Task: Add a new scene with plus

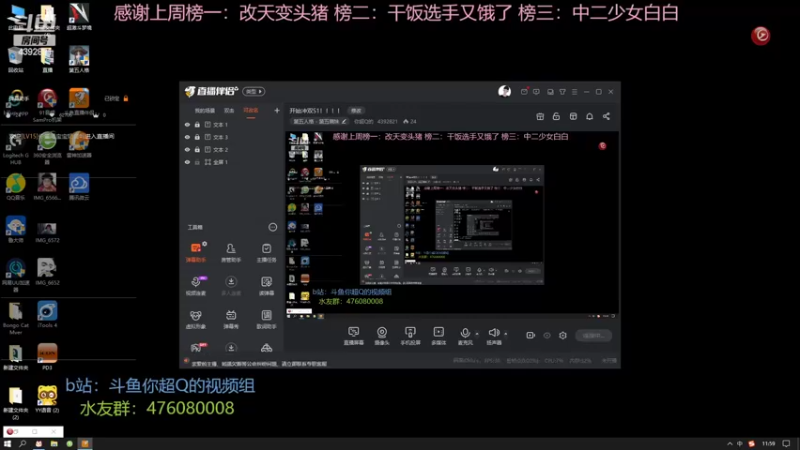Action: tap(277, 110)
